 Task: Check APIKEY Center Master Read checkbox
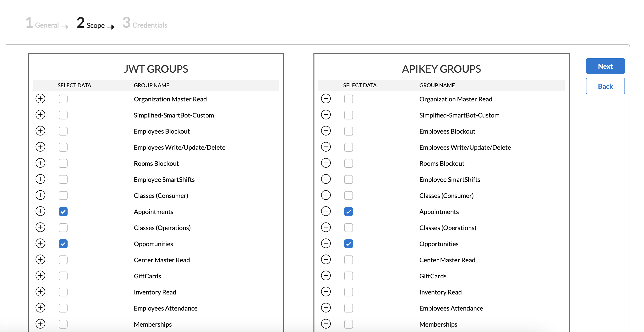click(349, 260)
